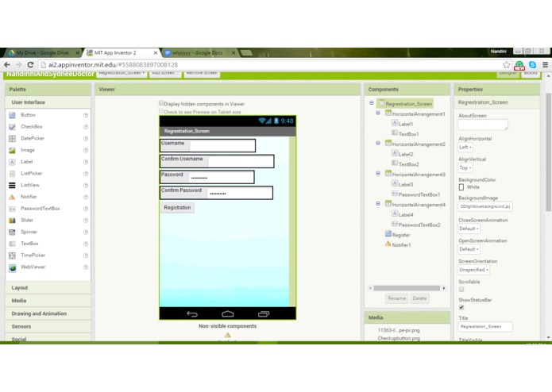Select Notifier1 icon in Components tree
The height and width of the screenshot is (392, 552).
pyautogui.click(x=388, y=244)
